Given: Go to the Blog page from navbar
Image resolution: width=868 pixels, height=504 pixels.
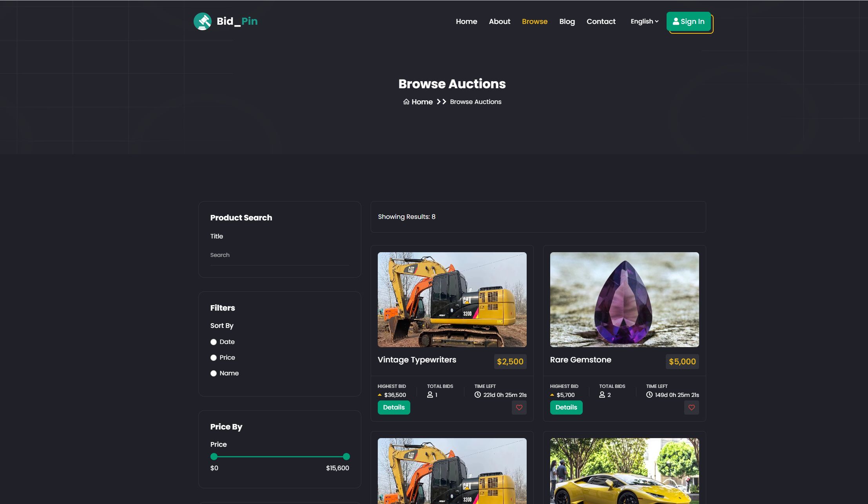Looking at the screenshot, I should click(x=567, y=22).
